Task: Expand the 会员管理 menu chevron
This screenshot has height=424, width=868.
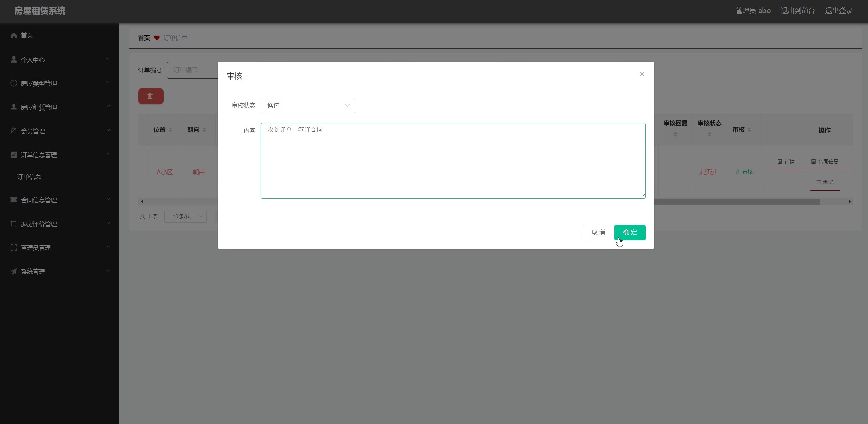Action: [x=108, y=130]
